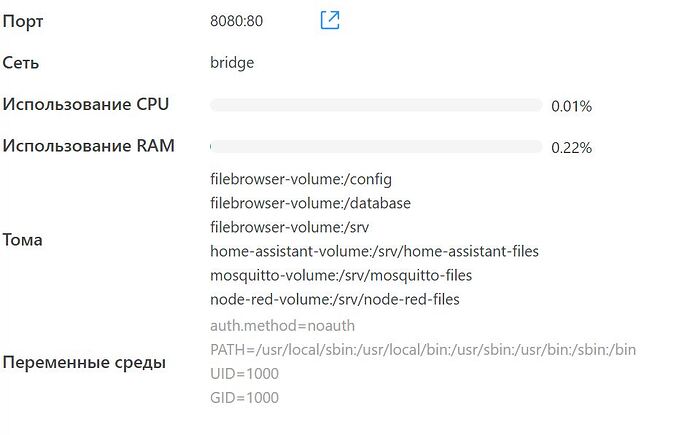Click the Порт label

click(23, 22)
